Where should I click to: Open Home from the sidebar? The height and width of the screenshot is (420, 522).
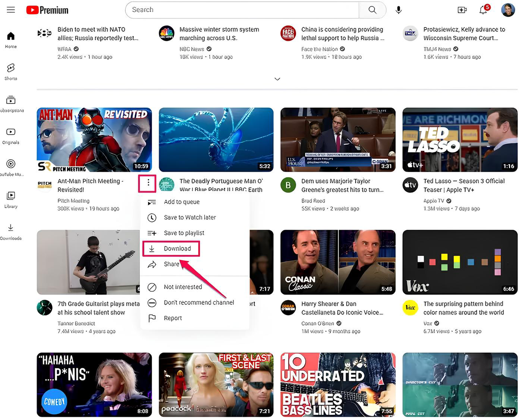(x=10, y=39)
